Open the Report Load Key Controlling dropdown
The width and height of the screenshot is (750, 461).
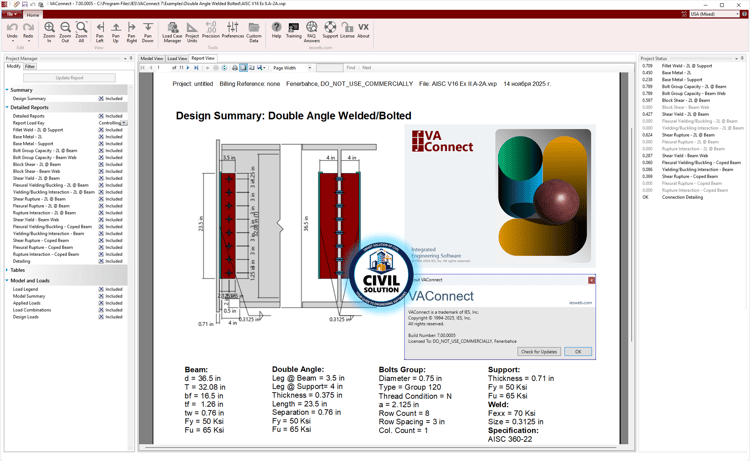click(124, 123)
